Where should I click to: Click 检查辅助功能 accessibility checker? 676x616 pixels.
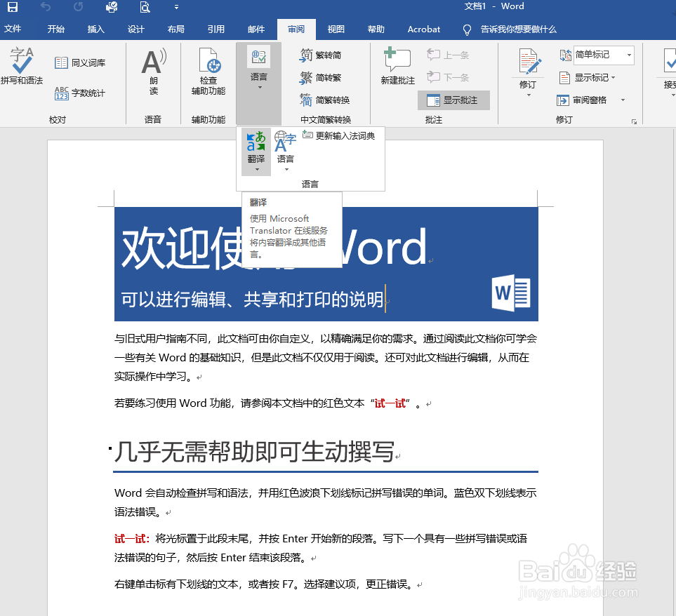pyautogui.click(x=208, y=72)
